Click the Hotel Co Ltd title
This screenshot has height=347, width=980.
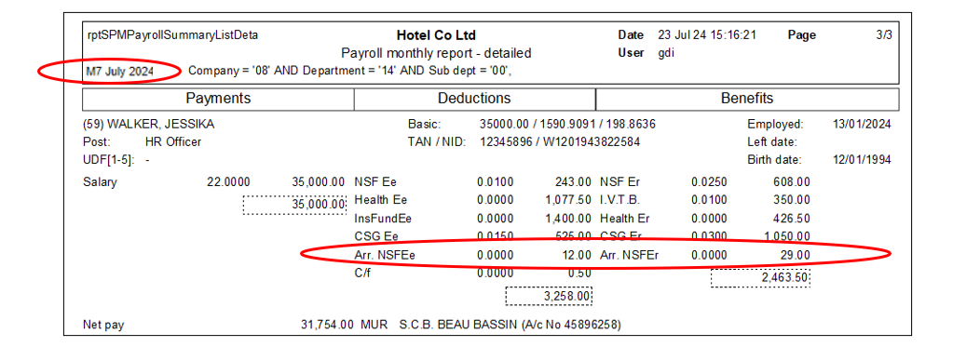[x=436, y=35]
